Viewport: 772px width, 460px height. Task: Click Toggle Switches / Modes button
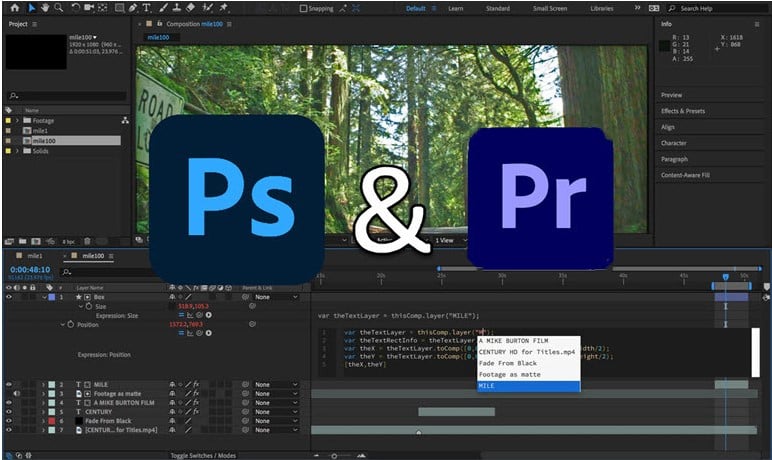203,456
